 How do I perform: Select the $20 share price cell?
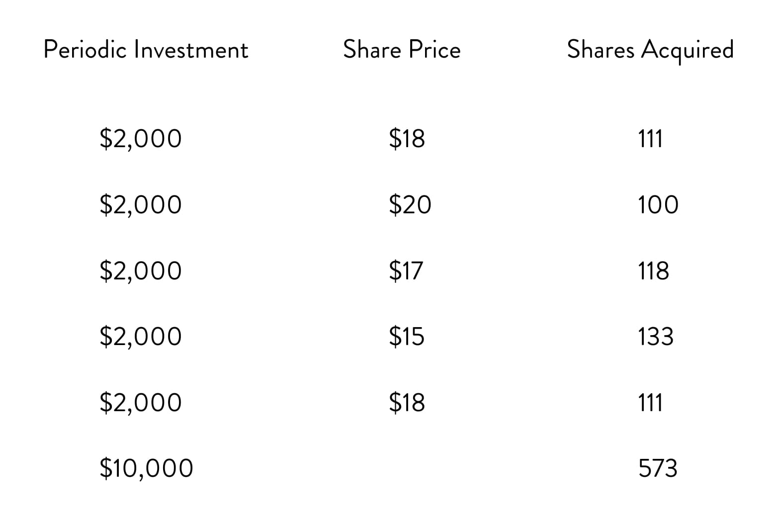point(410,204)
